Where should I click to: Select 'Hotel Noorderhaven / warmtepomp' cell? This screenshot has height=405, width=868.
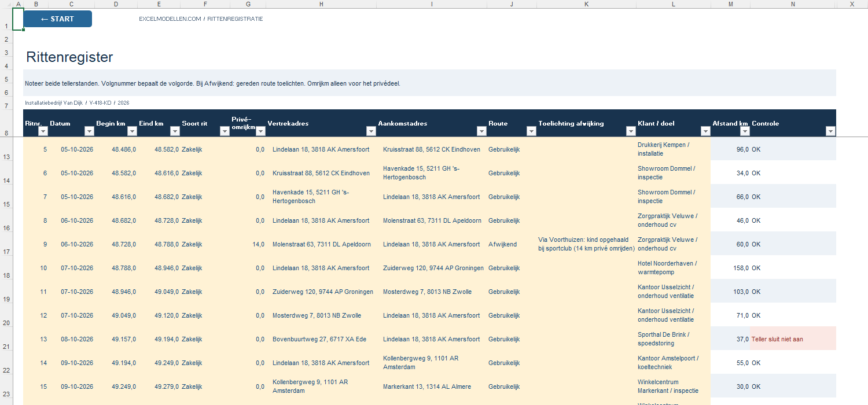(x=674, y=268)
